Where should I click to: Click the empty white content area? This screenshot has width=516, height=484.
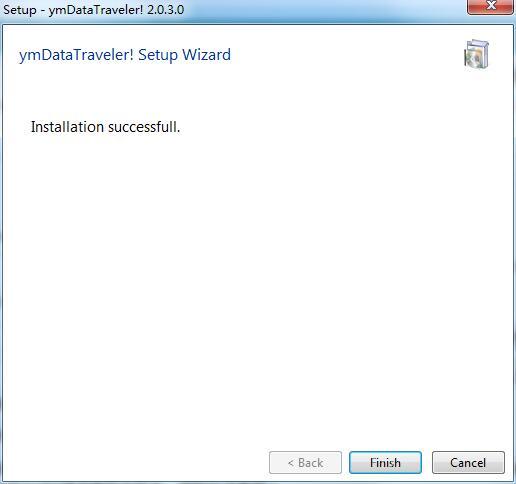(258, 283)
